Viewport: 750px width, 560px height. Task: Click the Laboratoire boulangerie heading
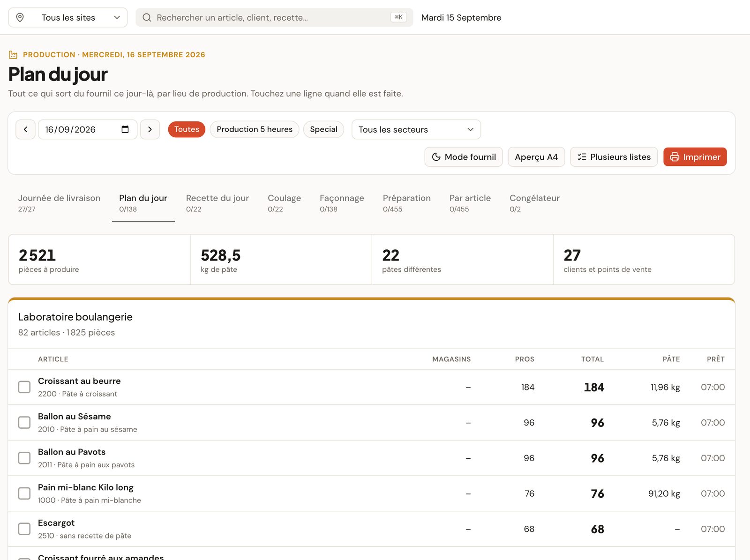coord(75,317)
